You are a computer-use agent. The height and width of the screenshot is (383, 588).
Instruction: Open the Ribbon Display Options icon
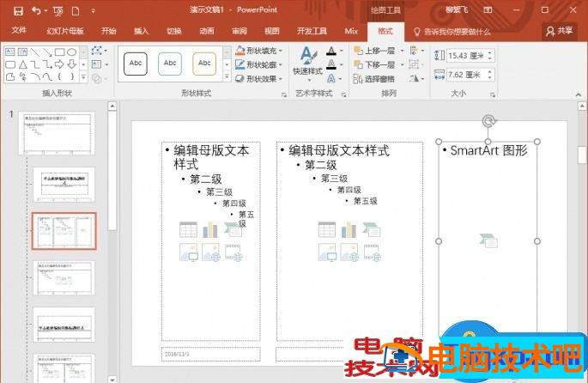click(x=488, y=10)
